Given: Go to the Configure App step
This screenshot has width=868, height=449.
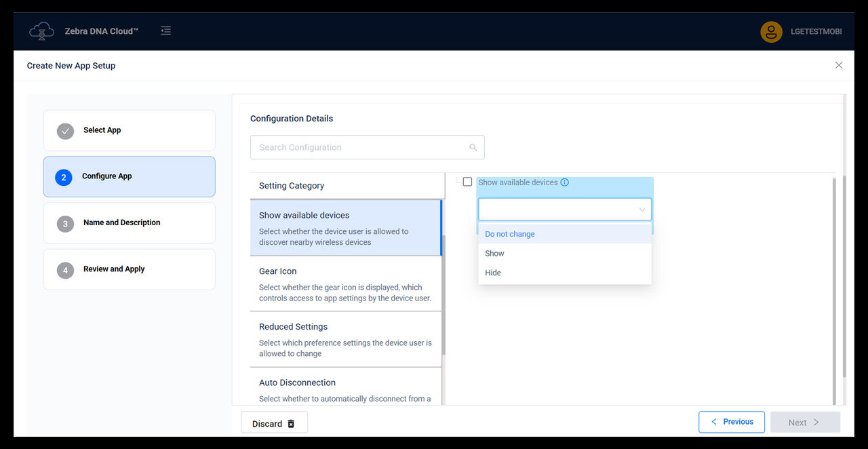Looking at the screenshot, I should click(129, 176).
